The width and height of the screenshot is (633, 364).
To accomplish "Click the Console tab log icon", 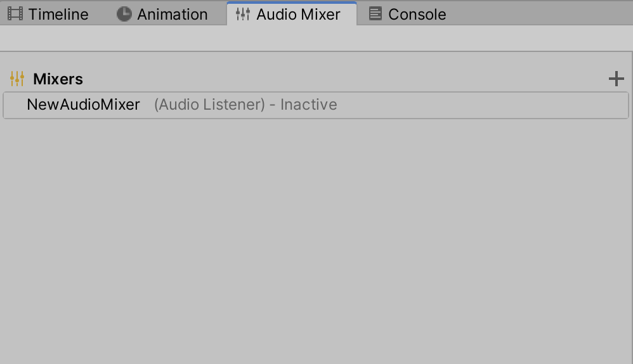I will 375,14.
